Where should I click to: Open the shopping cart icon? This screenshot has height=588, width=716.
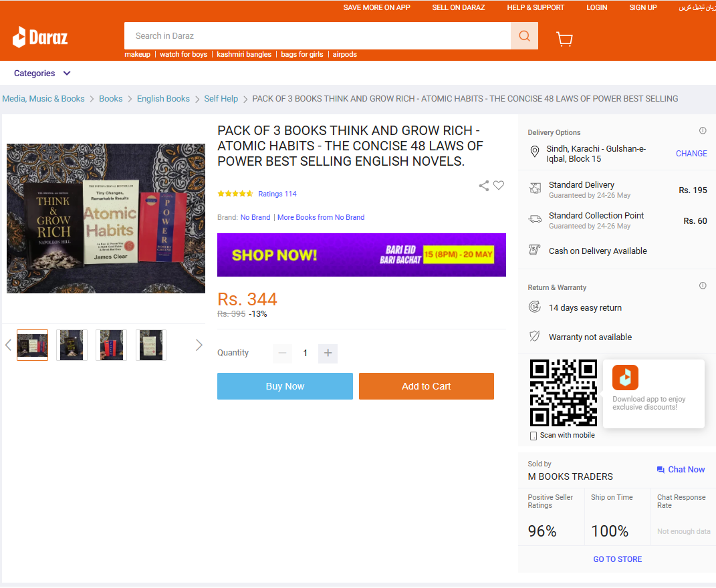coord(564,39)
